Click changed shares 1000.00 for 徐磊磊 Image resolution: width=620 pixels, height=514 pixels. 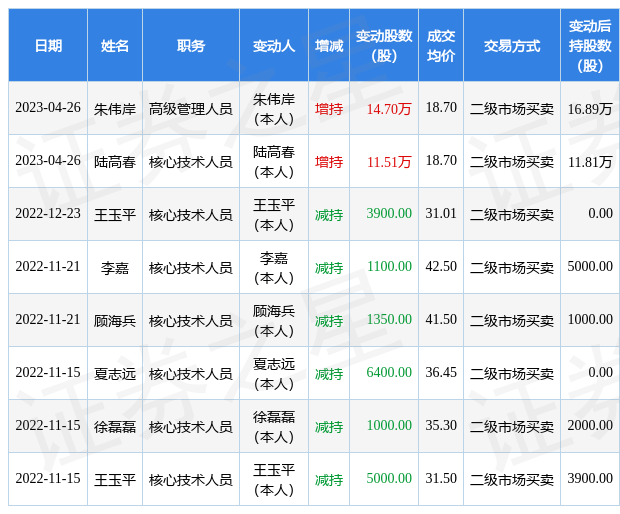click(x=389, y=425)
